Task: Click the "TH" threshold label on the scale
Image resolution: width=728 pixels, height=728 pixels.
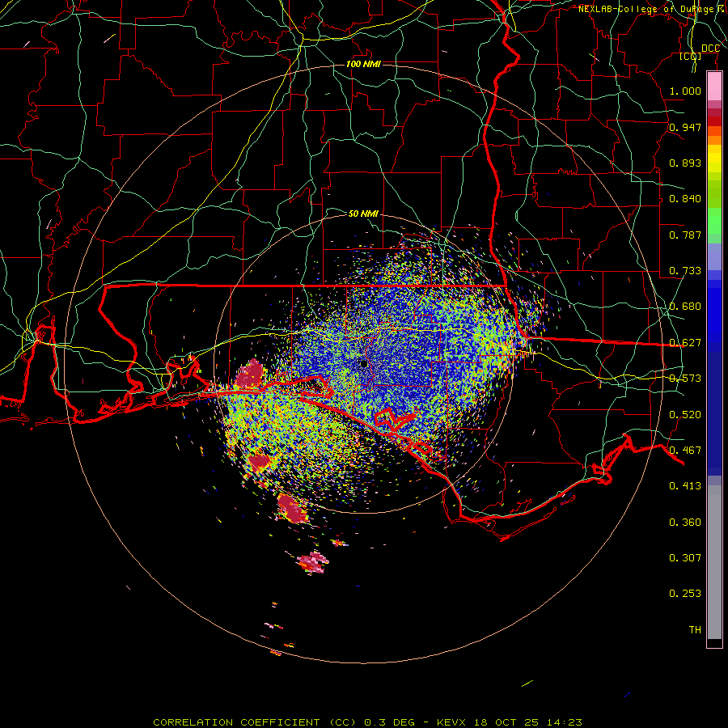Action: (695, 630)
